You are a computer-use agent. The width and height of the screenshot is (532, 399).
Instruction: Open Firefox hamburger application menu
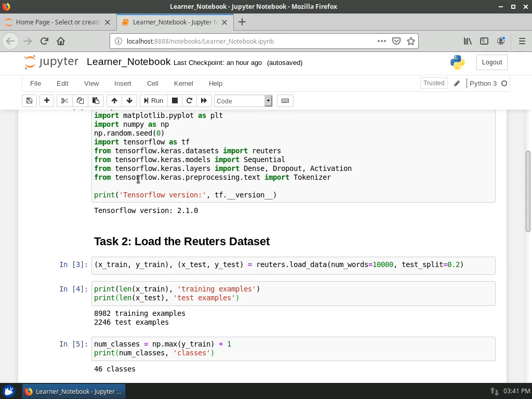[x=522, y=41]
